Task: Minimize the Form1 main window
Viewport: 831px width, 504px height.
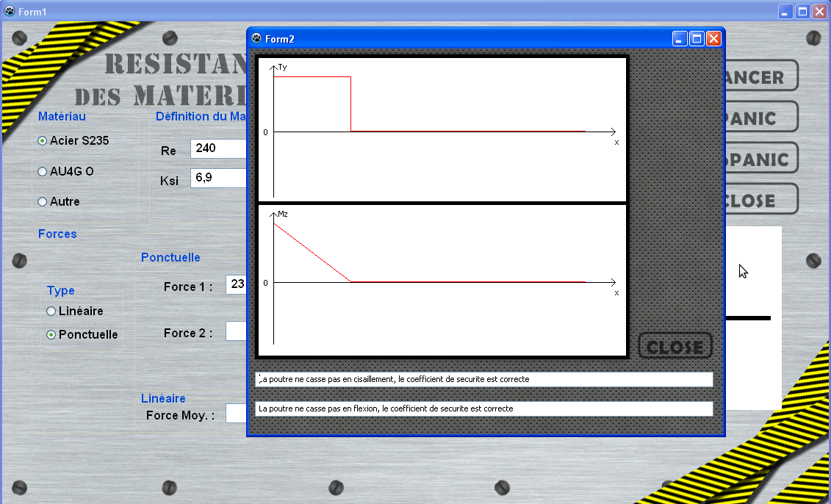Action: [x=785, y=11]
